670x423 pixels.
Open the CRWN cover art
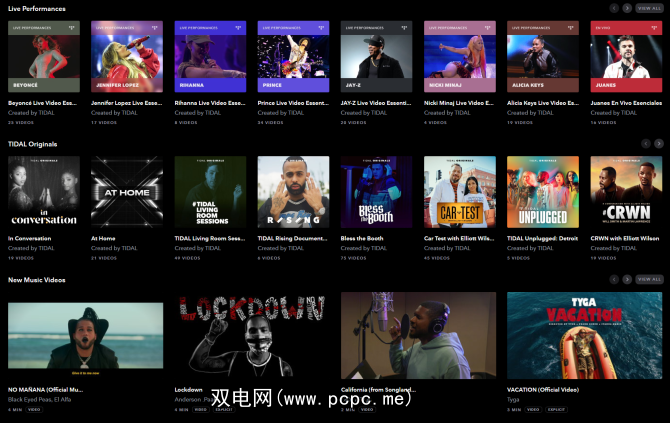coord(626,192)
